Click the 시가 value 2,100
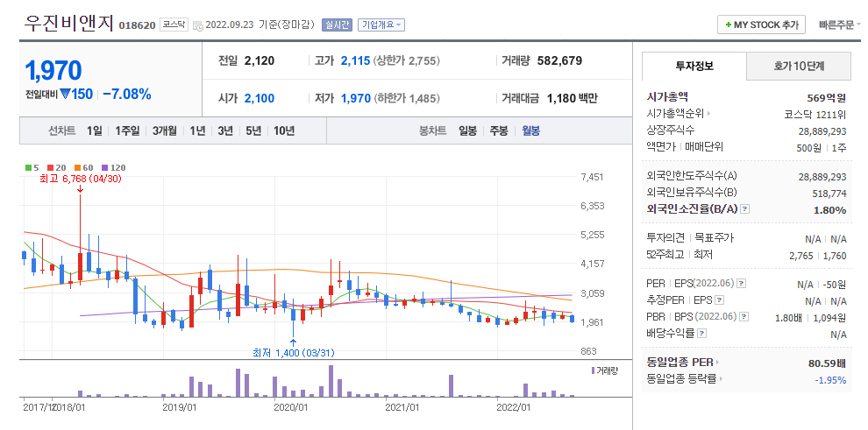 point(259,98)
